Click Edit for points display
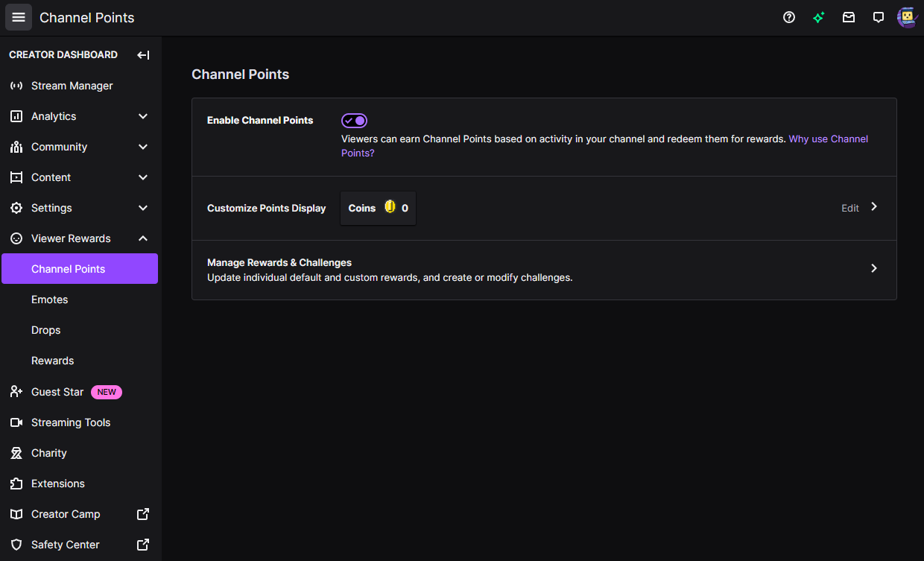Image resolution: width=924 pixels, height=561 pixels. [850, 208]
